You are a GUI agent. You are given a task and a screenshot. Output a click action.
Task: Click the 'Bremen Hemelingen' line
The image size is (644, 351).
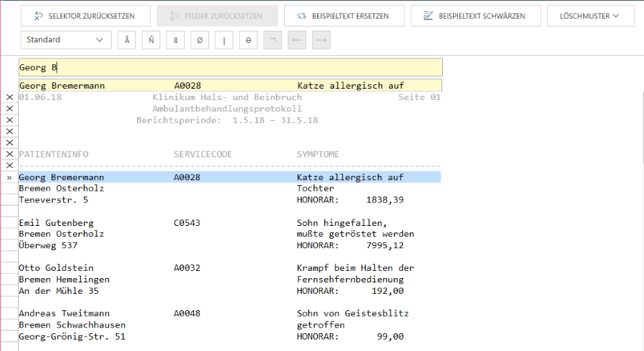tap(64, 280)
